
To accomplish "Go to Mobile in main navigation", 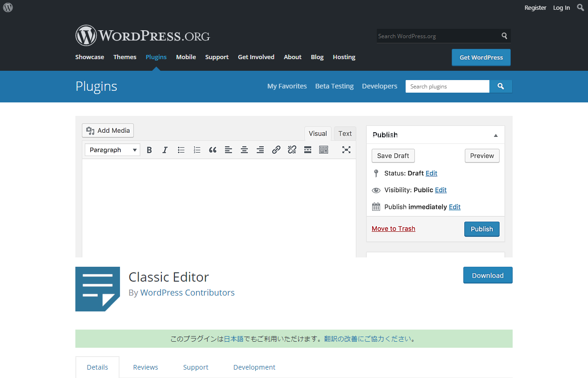I will [186, 57].
